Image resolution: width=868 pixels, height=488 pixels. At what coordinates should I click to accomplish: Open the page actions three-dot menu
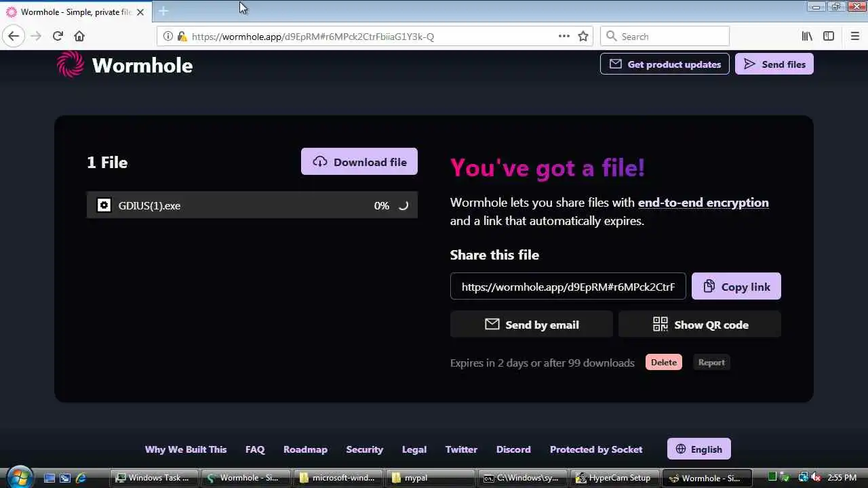pyautogui.click(x=564, y=36)
